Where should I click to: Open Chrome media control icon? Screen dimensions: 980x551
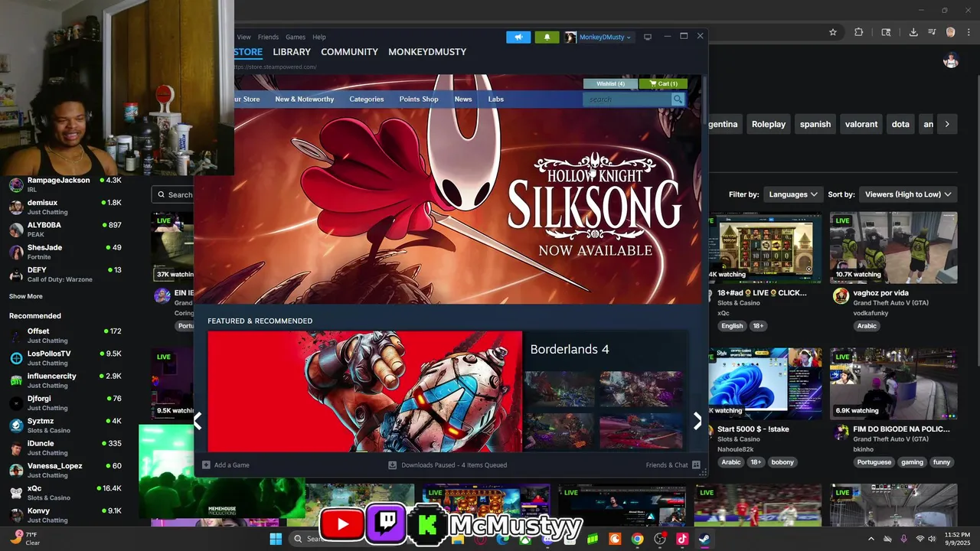tap(932, 32)
